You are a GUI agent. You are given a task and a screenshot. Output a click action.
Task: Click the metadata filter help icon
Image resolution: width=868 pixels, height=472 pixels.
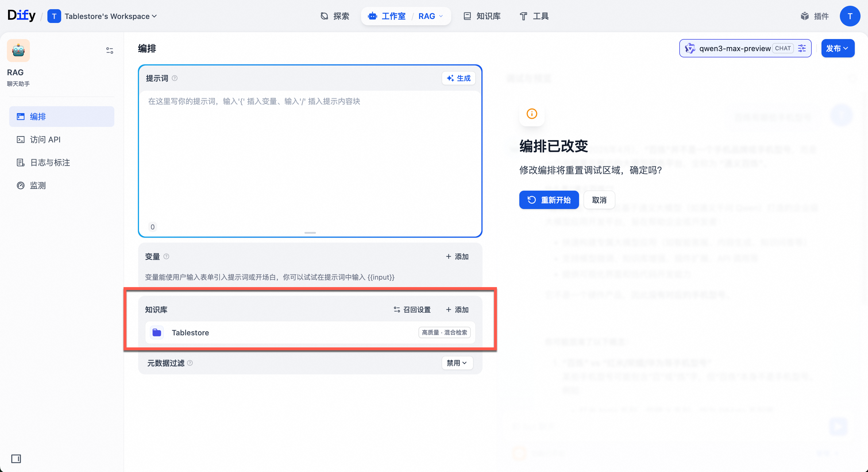point(190,363)
